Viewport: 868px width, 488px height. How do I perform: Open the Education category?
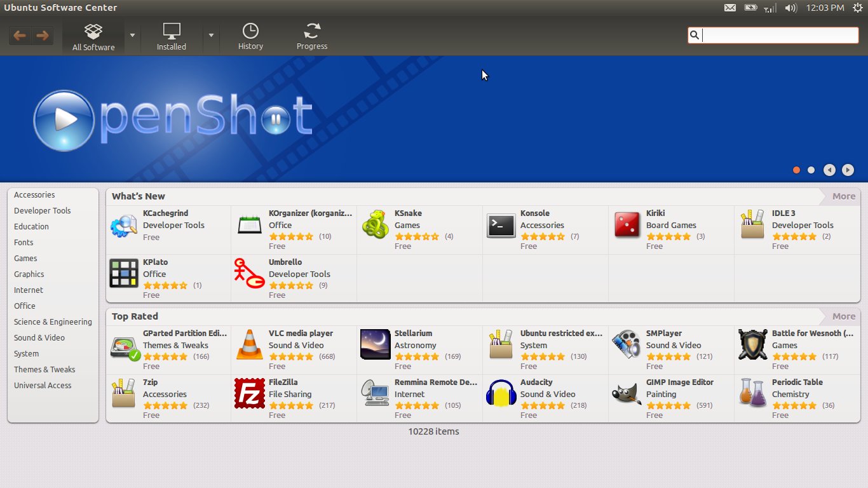point(31,227)
